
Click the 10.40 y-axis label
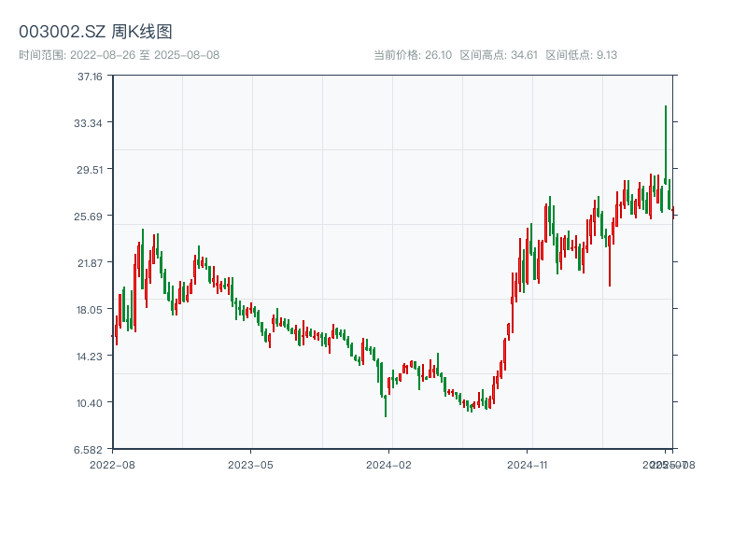point(90,403)
